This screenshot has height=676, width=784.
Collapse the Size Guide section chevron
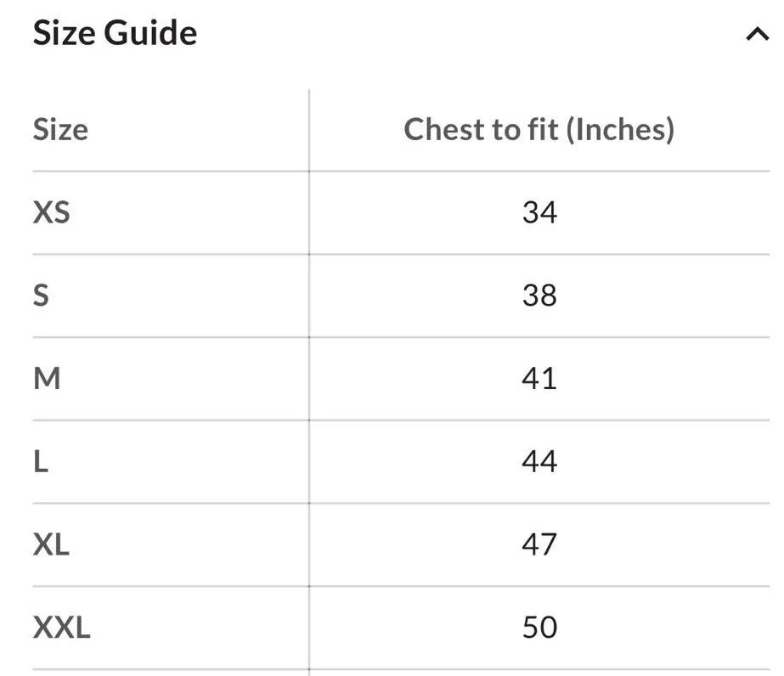[x=757, y=35]
